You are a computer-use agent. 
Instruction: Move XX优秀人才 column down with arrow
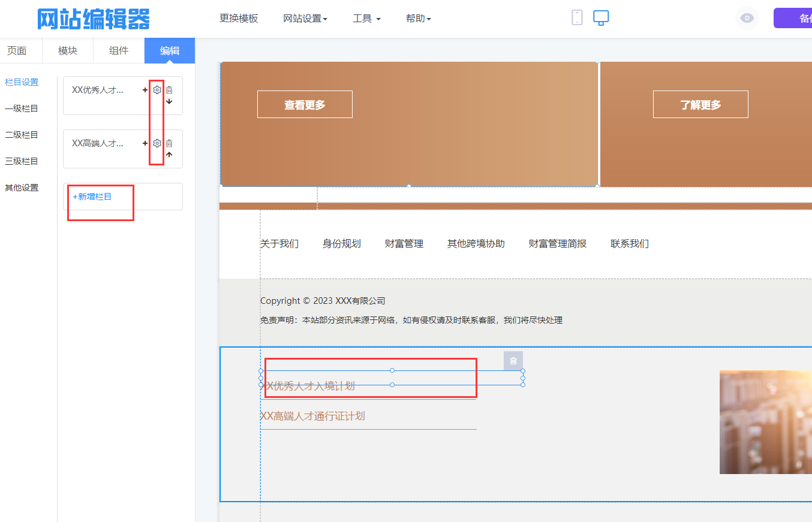(x=169, y=101)
